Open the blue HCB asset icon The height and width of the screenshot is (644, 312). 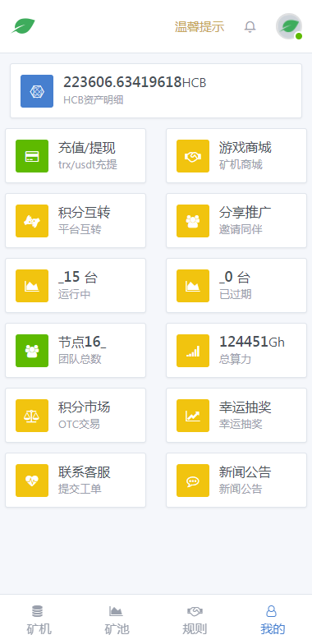point(37,91)
